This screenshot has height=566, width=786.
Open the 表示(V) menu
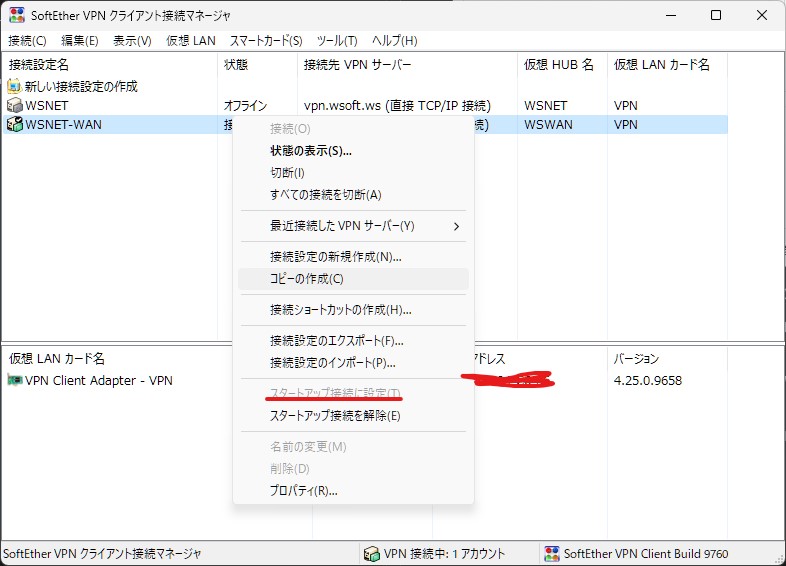132,41
